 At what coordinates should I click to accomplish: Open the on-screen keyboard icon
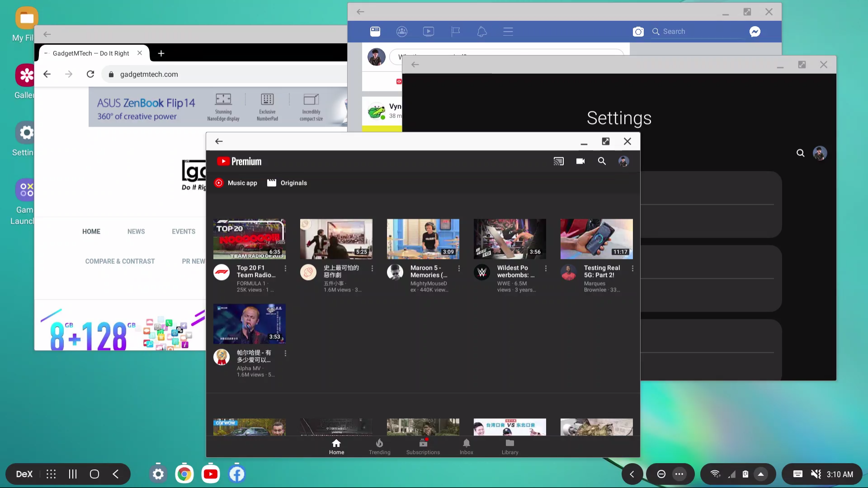(798, 474)
